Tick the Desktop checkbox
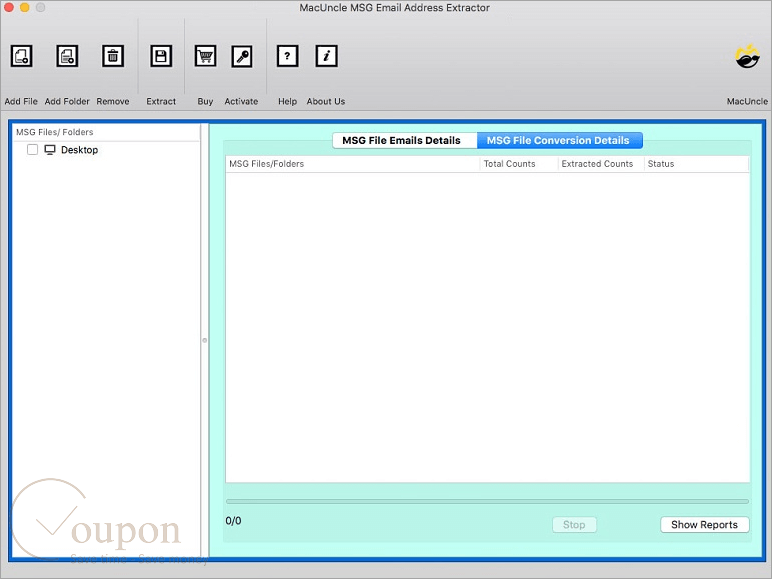The height and width of the screenshot is (579, 772). click(32, 150)
